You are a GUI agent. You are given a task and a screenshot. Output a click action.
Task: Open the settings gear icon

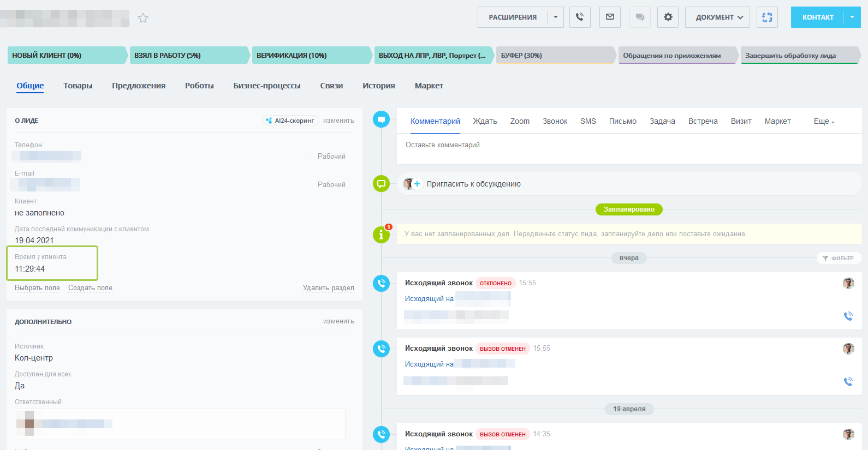pos(668,17)
